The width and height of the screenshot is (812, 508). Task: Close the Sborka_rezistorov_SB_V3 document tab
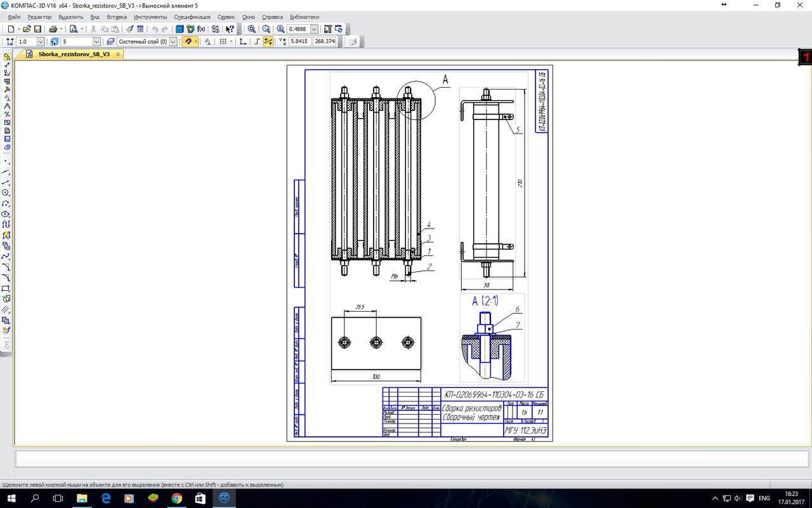pos(117,55)
